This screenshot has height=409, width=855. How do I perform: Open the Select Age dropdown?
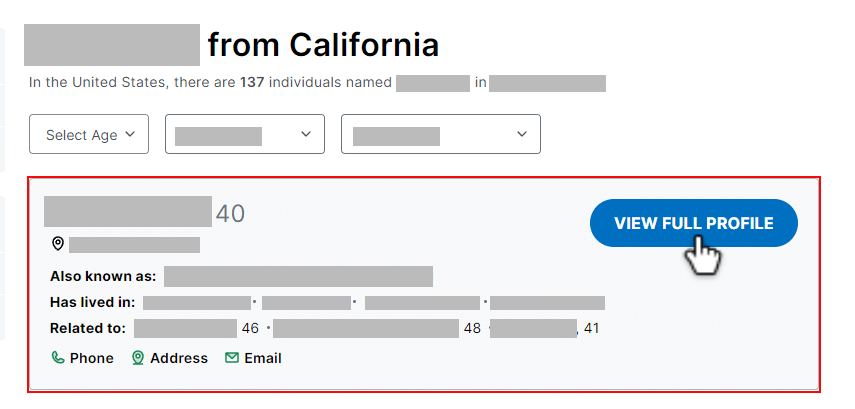pyautogui.click(x=89, y=134)
